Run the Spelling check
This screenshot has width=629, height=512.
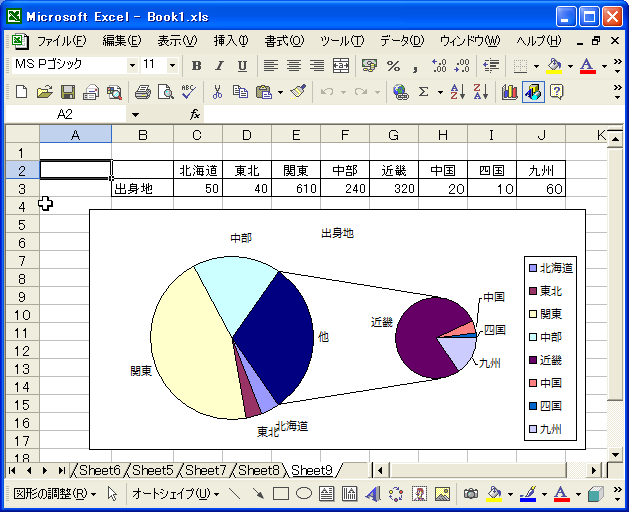[188, 92]
